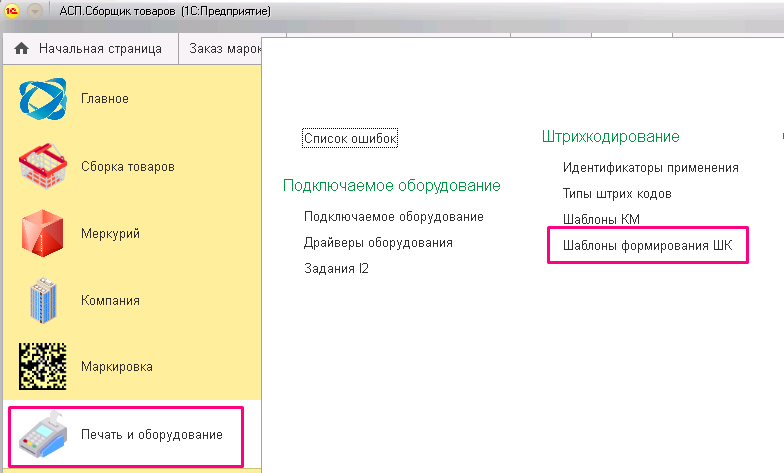Screen dimensions: 784x473
Task: Switch to the Заказ марок tab
Action: (220, 48)
